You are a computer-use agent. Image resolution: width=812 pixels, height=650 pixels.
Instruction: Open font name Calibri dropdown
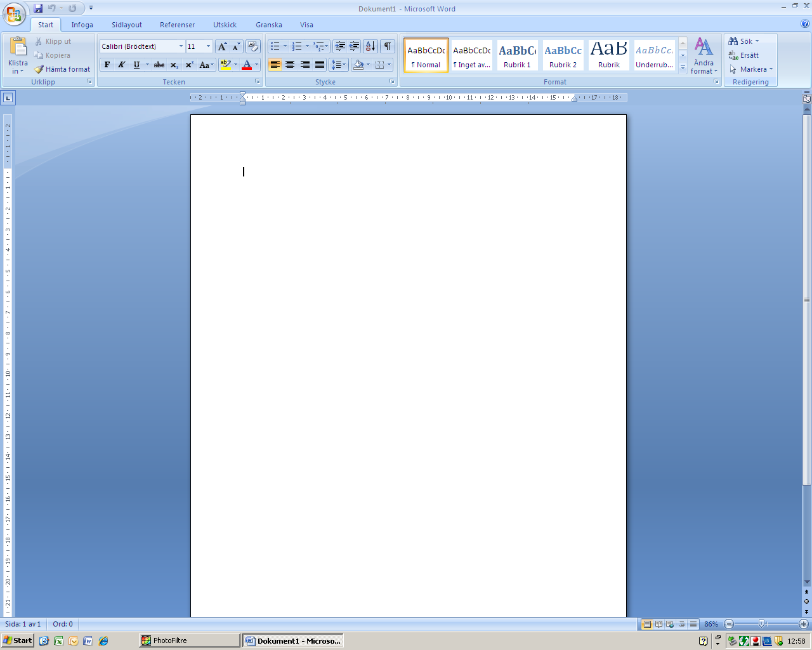pyautogui.click(x=181, y=46)
